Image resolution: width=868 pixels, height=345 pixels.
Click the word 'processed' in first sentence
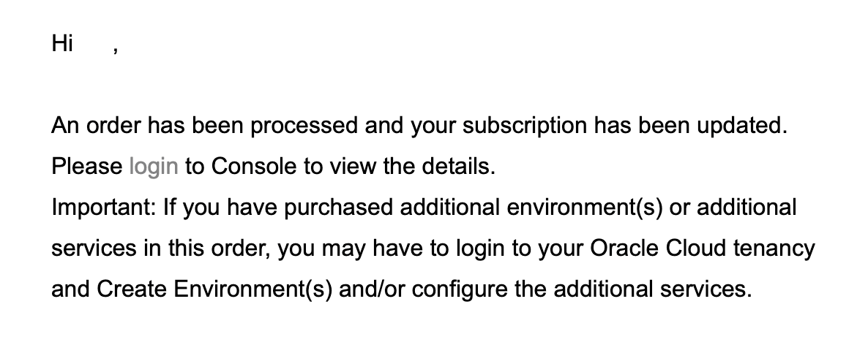pos(304,126)
